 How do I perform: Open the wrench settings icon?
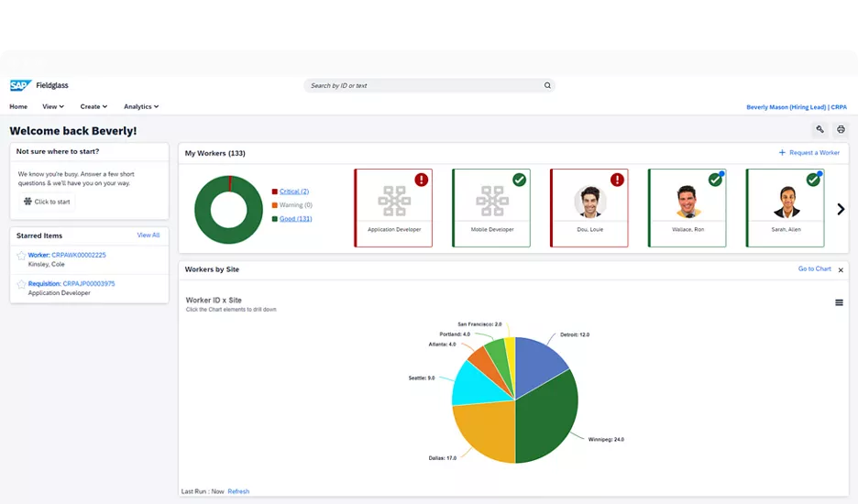tap(819, 130)
